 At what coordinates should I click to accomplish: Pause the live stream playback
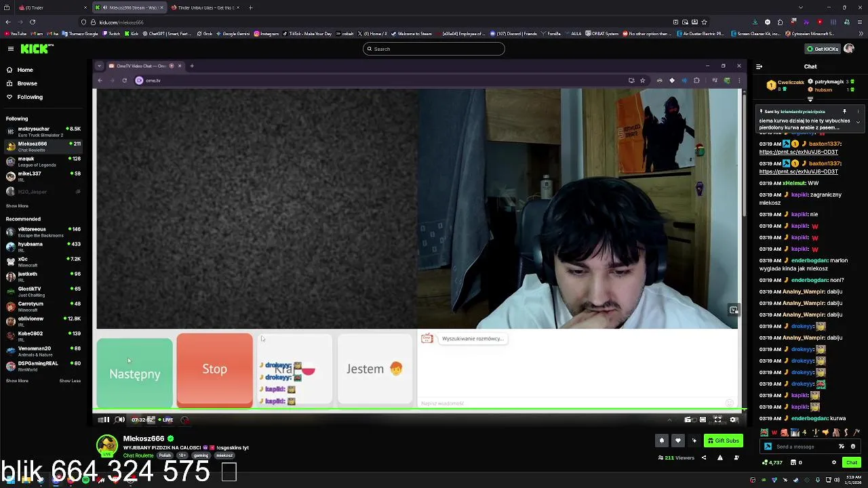(x=106, y=420)
